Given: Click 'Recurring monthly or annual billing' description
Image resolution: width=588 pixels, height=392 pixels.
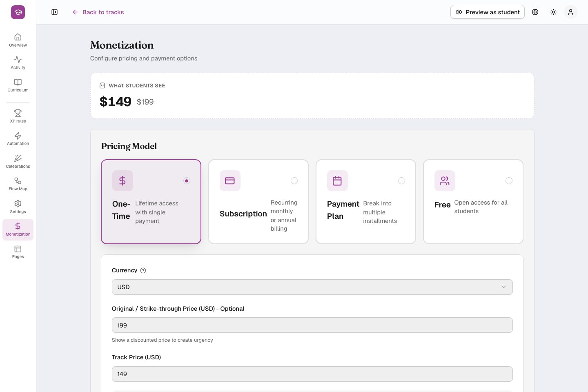Looking at the screenshot, I should 284,216.
